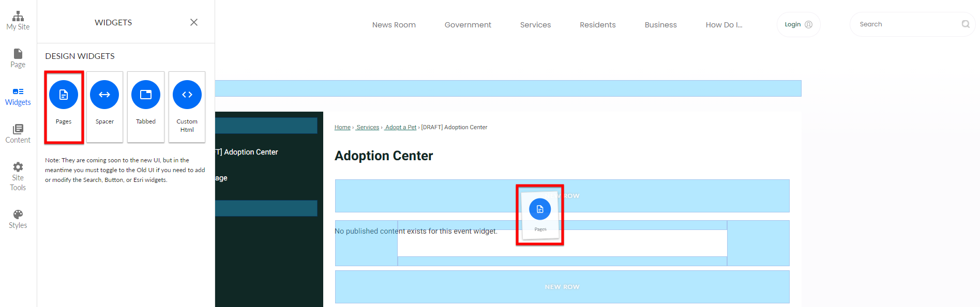Select the Spacer design widget
Image resolution: width=980 pixels, height=307 pixels.
pos(104,106)
